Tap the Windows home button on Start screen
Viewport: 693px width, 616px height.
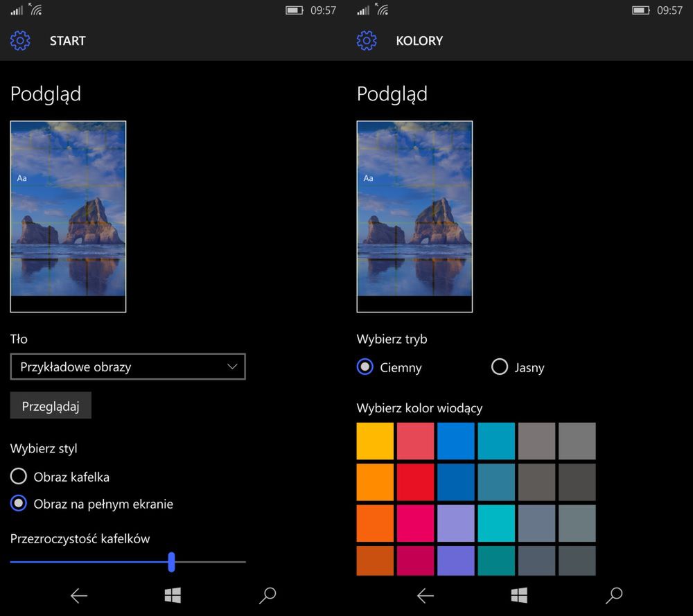(x=173, y=595)
